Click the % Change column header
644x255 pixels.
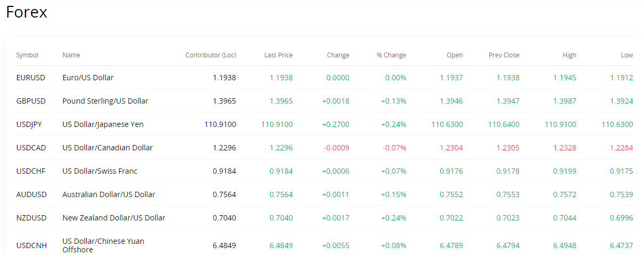tap(391, 55)
